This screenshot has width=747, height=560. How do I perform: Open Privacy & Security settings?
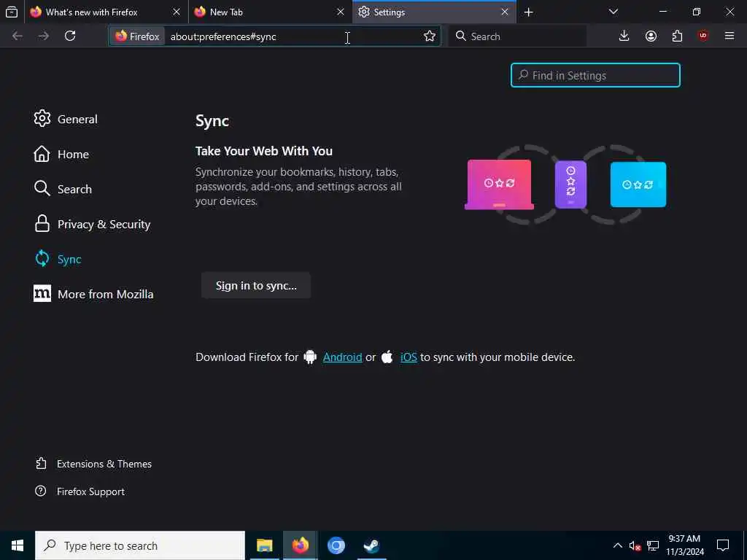pos(93,225)
